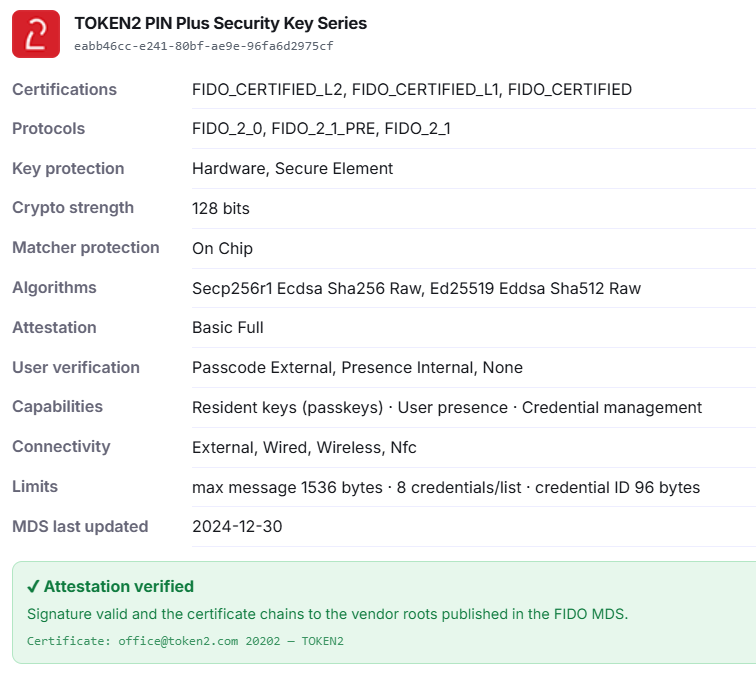The height and width of the screenshot is (674, 756).
Task: Click the Connectivity value ending in Nfc
Action: pos(304,447)
